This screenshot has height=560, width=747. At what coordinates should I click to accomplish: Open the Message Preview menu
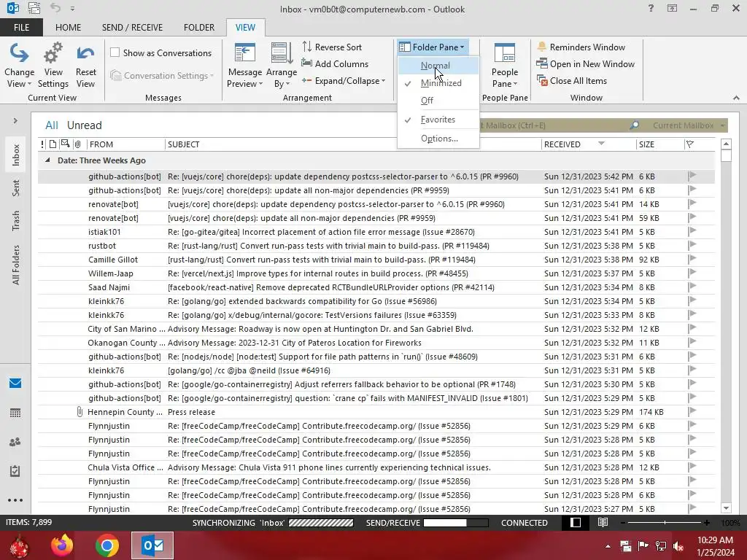tap(245, 66)
